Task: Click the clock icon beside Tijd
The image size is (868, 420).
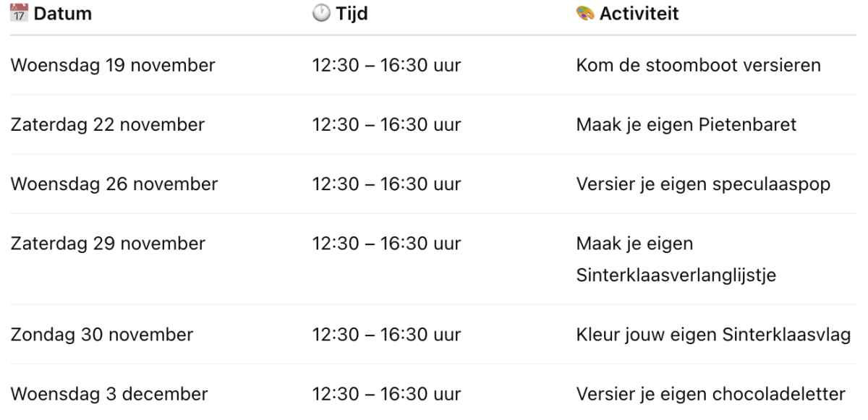Action: [x=320, y=14]
